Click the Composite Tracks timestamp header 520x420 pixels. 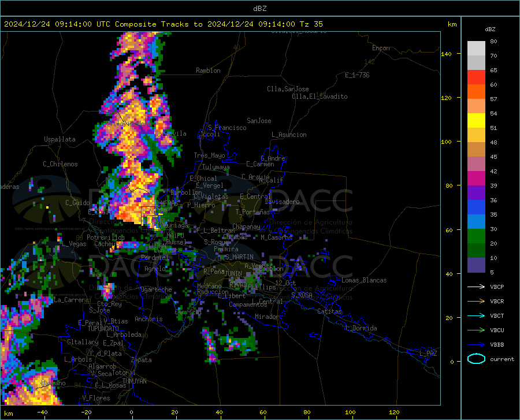click(x=164, y=24)
